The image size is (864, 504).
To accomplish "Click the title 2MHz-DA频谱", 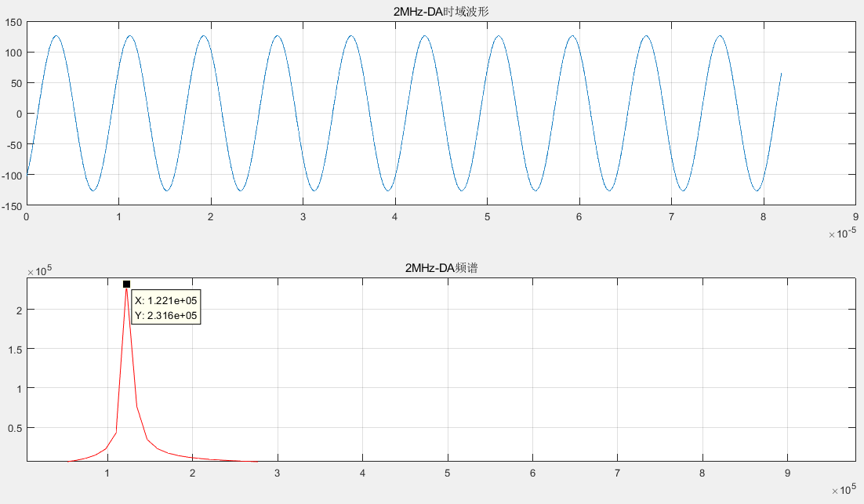I will (441, 268).
